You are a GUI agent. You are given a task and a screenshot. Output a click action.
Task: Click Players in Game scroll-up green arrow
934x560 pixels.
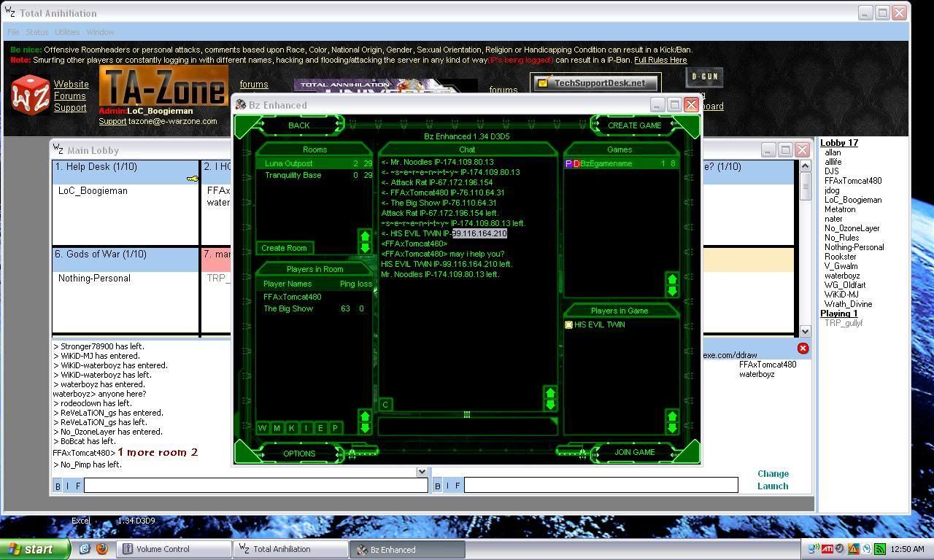(x=672, y=416)
